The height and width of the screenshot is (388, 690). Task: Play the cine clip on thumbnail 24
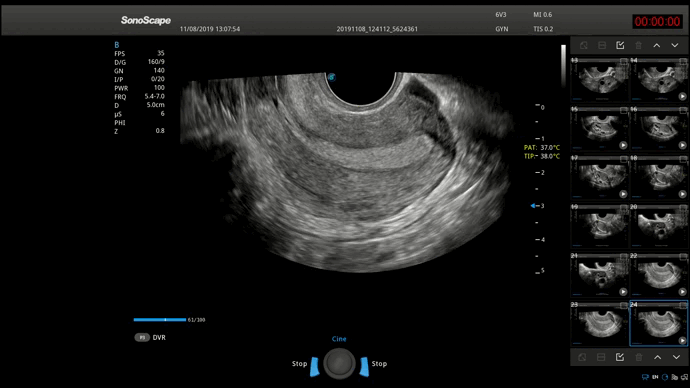click(682, 340)
